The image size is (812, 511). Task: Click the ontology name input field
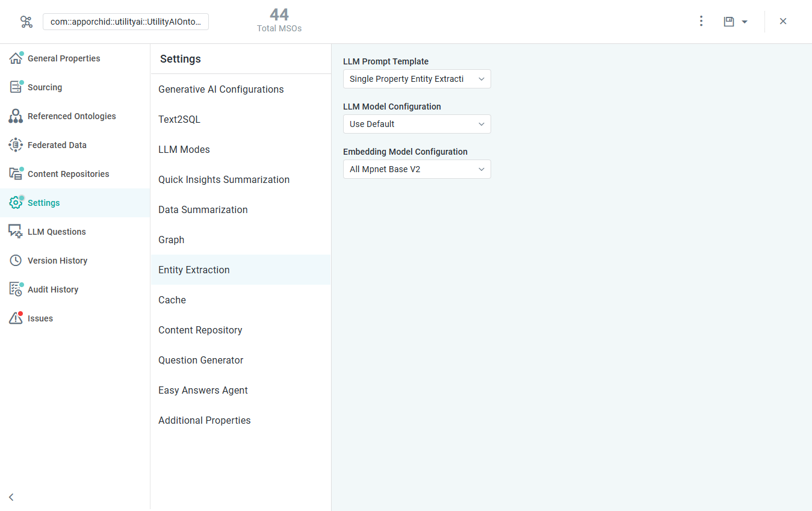pos(126,22)
